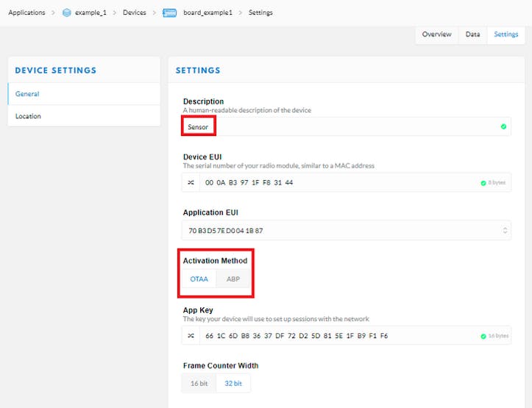Select OTAA activation method
Screen dimensions: 532x408
coord(199,279)
